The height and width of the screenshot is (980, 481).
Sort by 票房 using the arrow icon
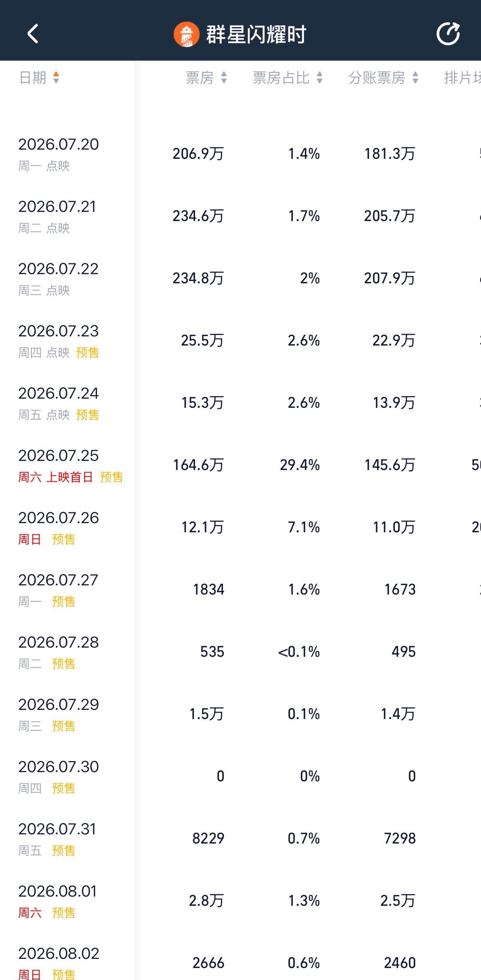224,77
